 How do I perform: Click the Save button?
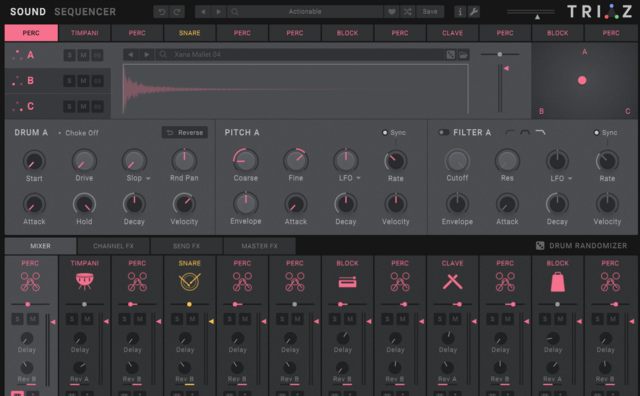[x=430, y=12]
